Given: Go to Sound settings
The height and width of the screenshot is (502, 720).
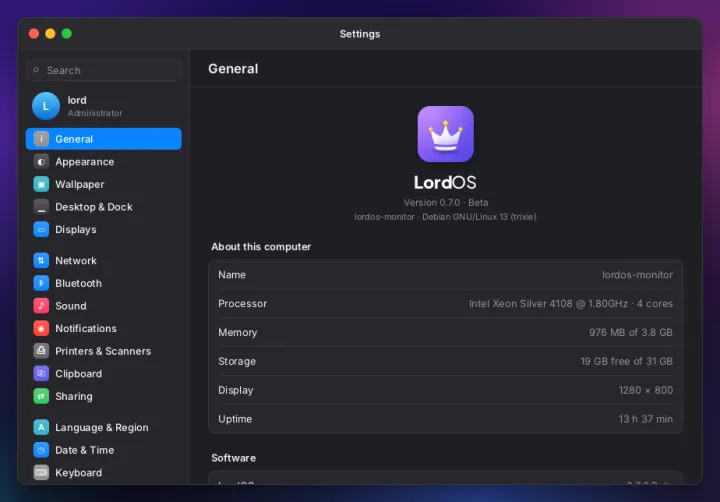Looking at the screenshot, I should click(x=104, y=305).
